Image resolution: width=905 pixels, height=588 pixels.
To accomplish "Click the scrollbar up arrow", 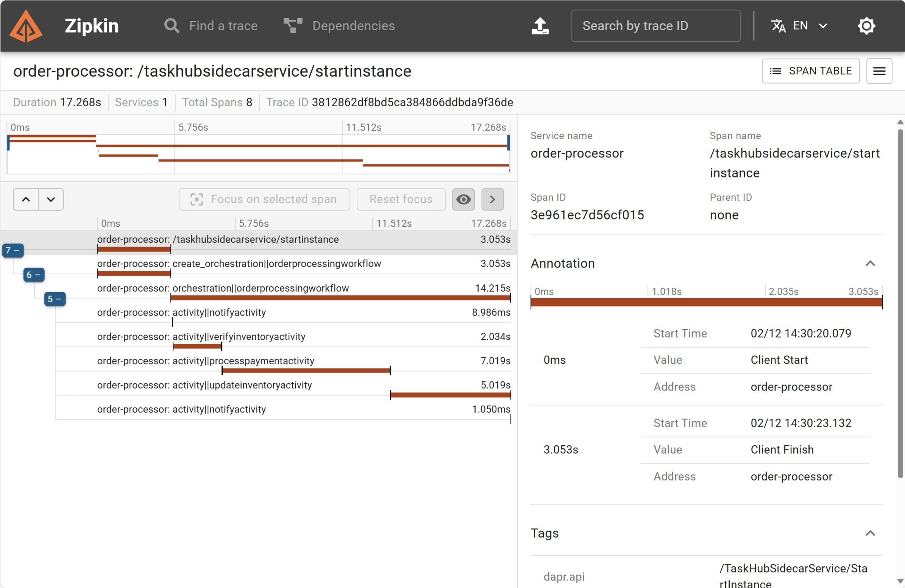I will tap(900, 122).
